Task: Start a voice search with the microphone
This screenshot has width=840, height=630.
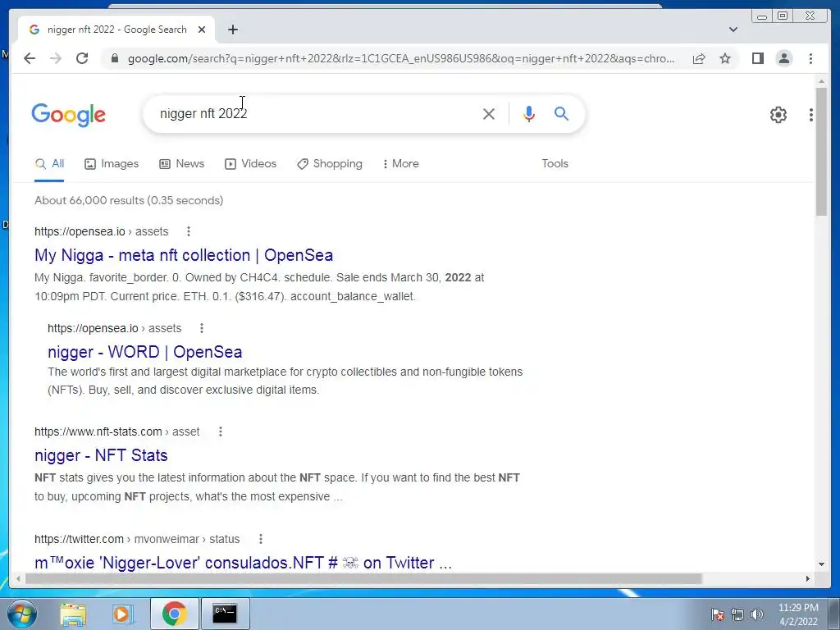Action: [529, 113]
